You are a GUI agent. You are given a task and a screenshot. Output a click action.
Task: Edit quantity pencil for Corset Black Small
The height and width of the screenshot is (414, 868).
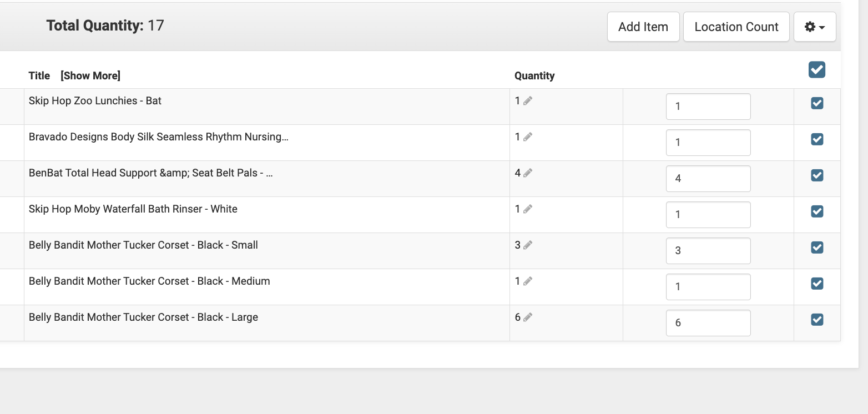point(527,245)
